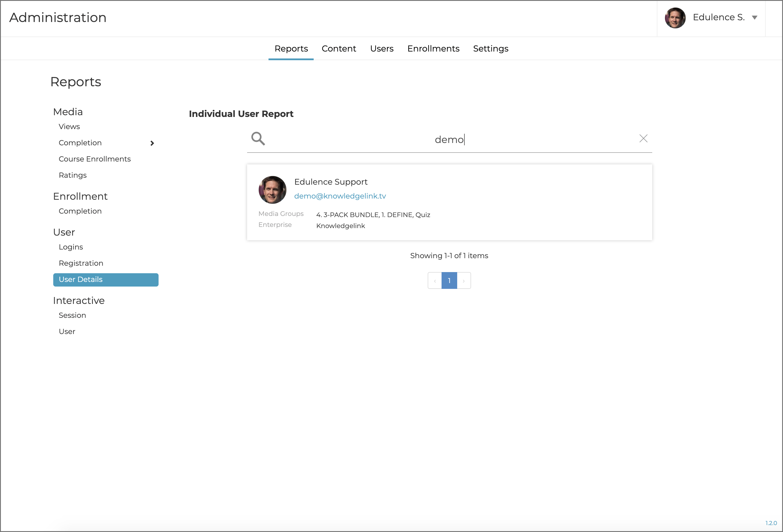Click demo@knowledgelink.tv email link
The image size is (783, 532).
[x=340, y=196]
